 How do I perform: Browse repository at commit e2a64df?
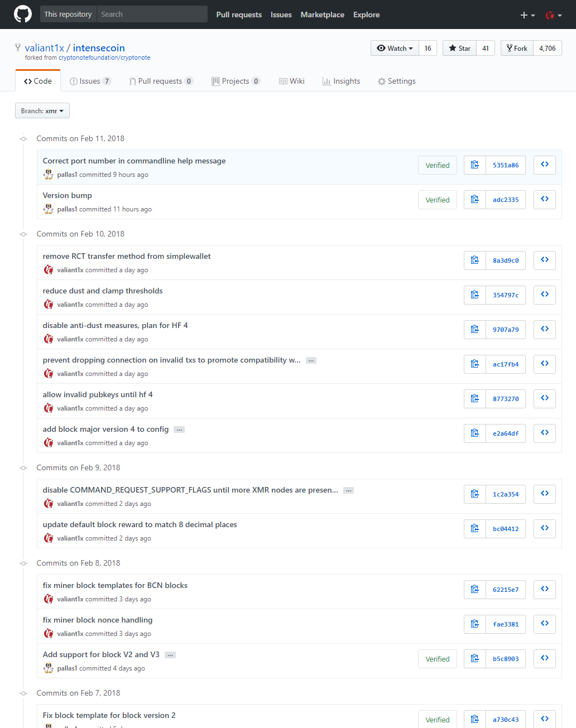[x=545, y=433]
